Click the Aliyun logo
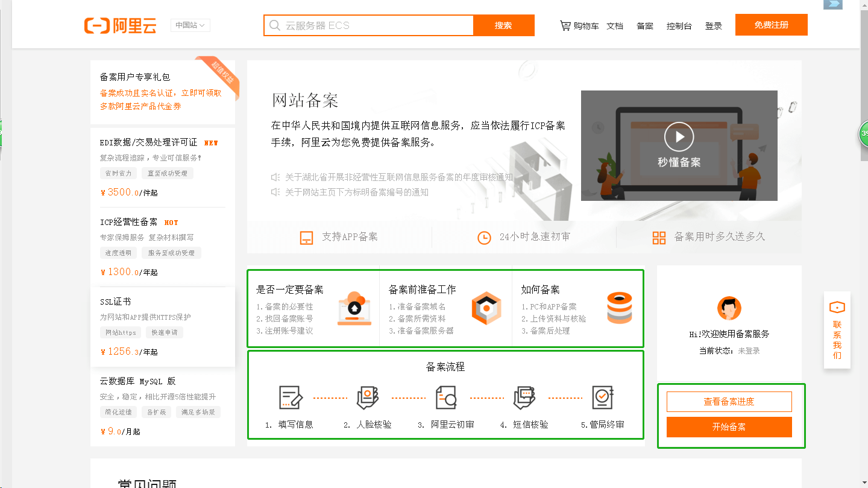 (x=121, y=25)
